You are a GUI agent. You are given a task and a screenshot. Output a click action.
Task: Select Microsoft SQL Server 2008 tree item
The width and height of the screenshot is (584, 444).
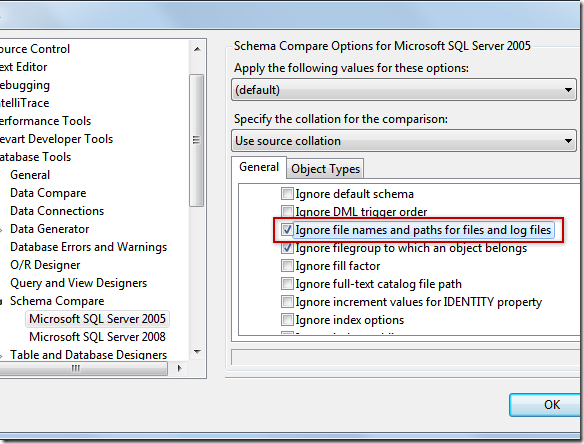coord(97,337)
